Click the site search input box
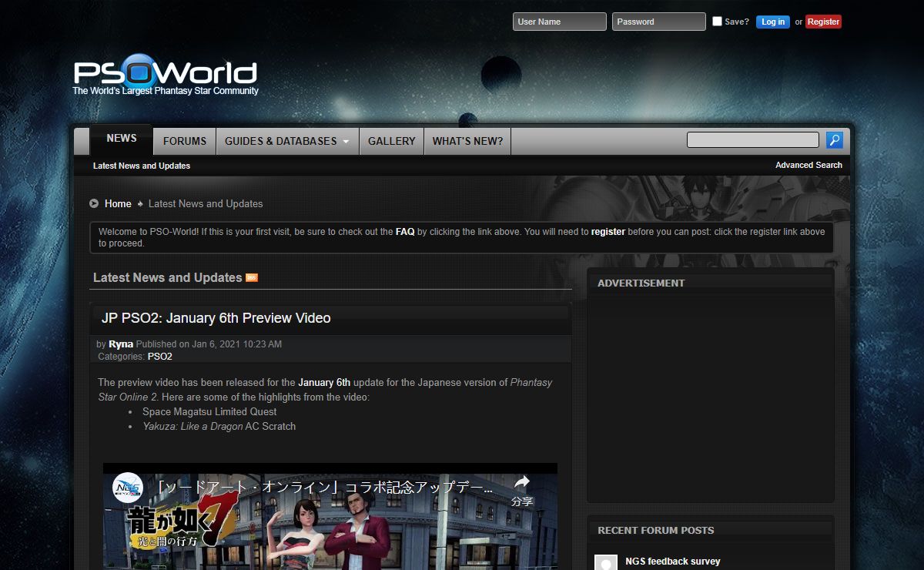Viewport: 924px width, 570px height. click(x=753, y=140)
